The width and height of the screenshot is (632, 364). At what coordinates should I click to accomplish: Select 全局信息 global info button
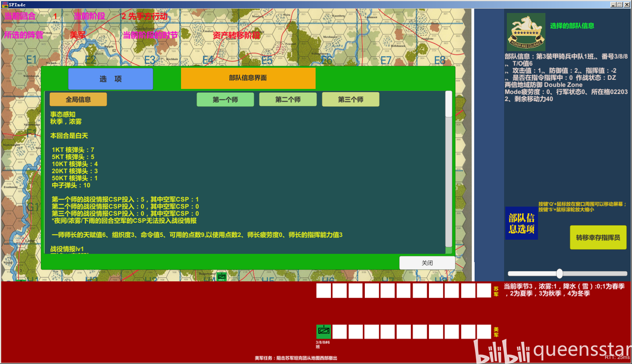pos(78,100)
